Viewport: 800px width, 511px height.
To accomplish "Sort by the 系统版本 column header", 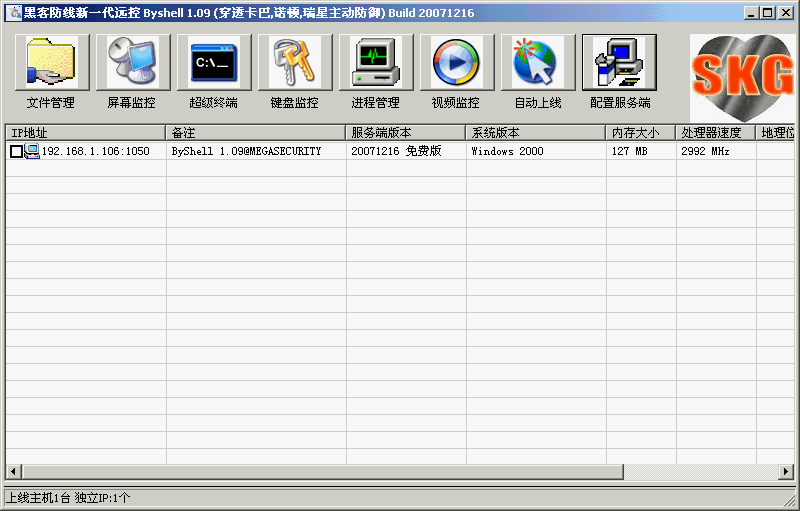I will coord(535,132).
